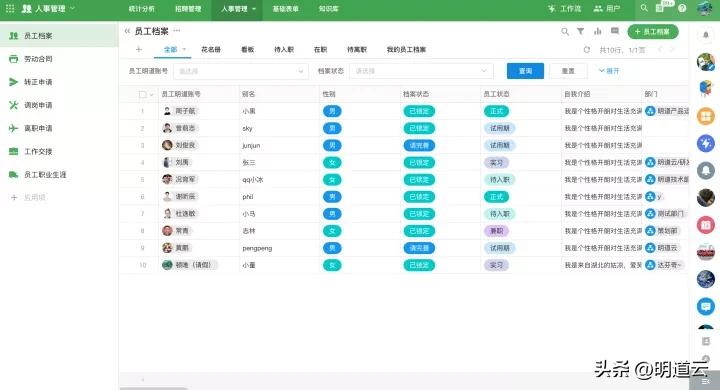720x390 pixels.
Task: Open the red calendar icon in right sidebar
Action: click(706, 225)
